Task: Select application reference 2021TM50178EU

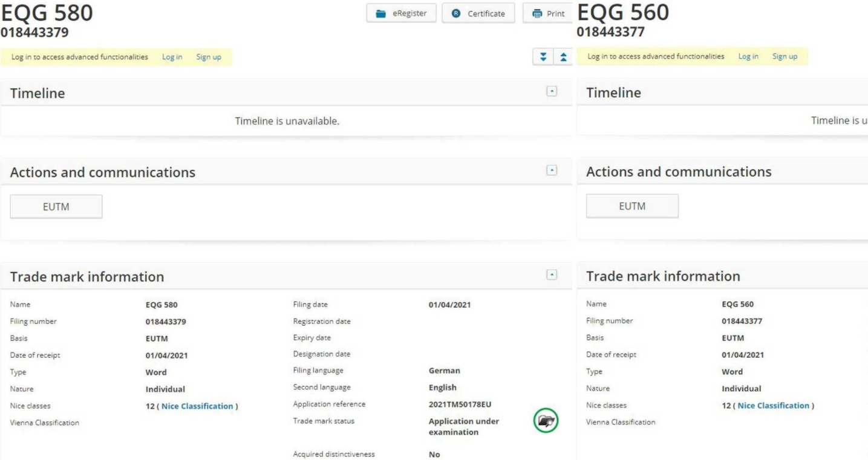Action: [x=460, y=404]
